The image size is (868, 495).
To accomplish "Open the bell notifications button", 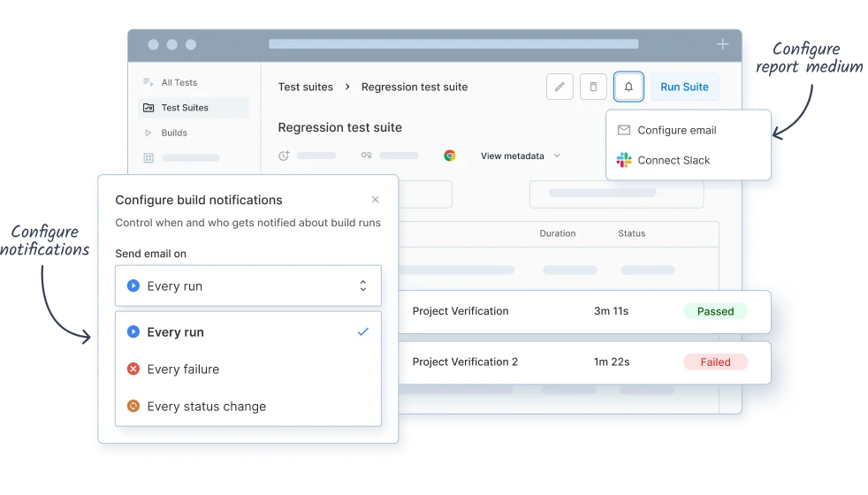I will click(628, 87).
